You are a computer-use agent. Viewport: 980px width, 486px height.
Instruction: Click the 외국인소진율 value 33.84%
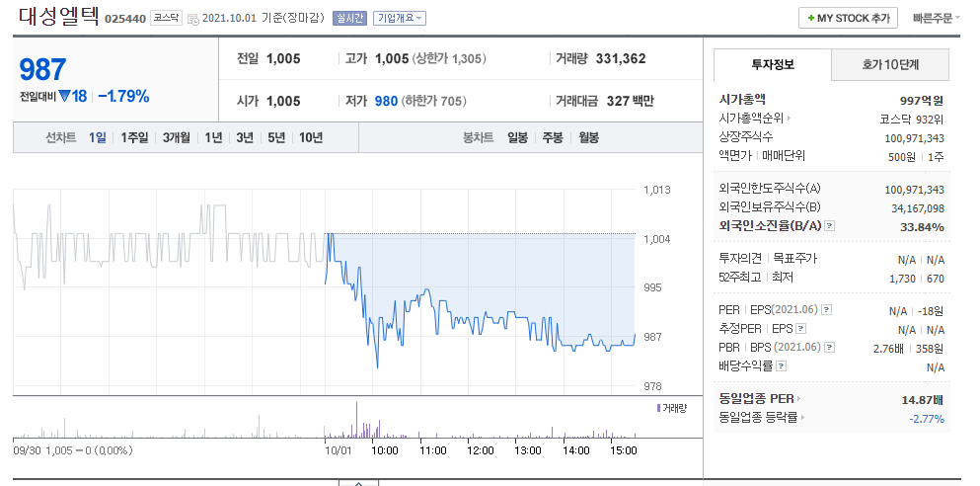pyautogui.click(x=923, y=227)
